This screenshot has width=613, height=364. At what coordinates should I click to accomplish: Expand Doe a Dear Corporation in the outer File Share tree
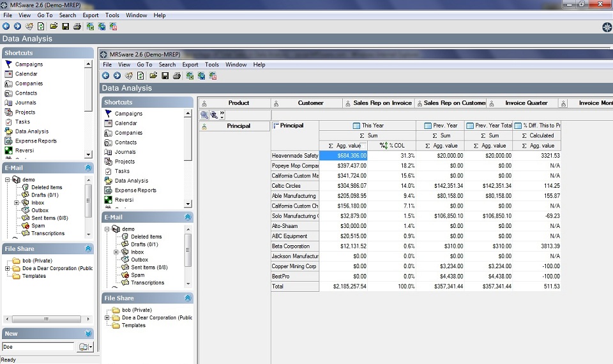coord(8,268)
